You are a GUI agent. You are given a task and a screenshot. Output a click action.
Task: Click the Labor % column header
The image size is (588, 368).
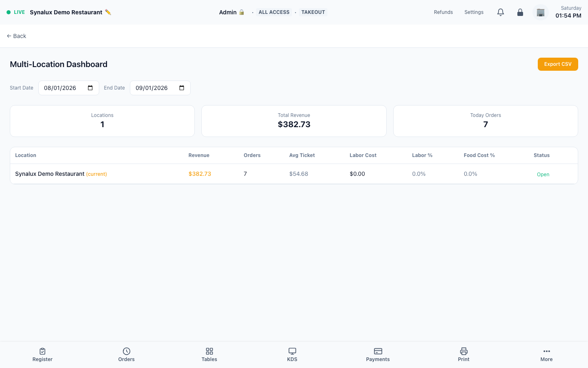pyautogui.click(x=422, y=155)
